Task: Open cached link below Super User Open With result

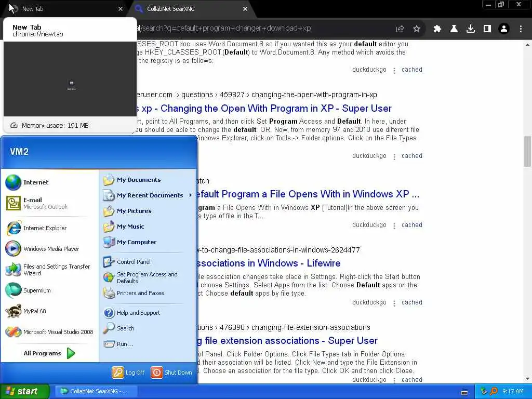Action: [x=412, y=156]
